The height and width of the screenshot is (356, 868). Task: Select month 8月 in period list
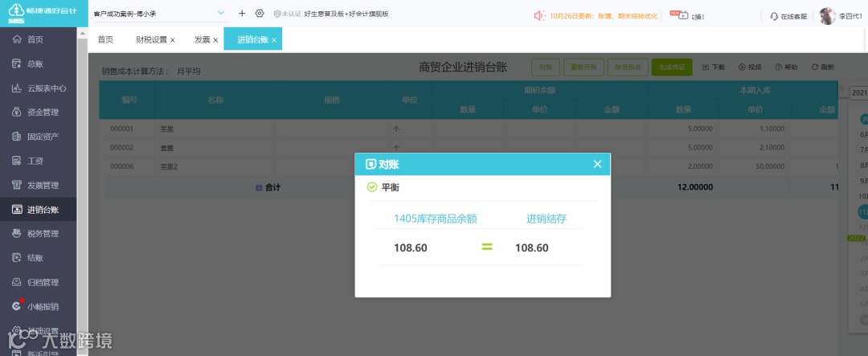[x=863, y=166]
